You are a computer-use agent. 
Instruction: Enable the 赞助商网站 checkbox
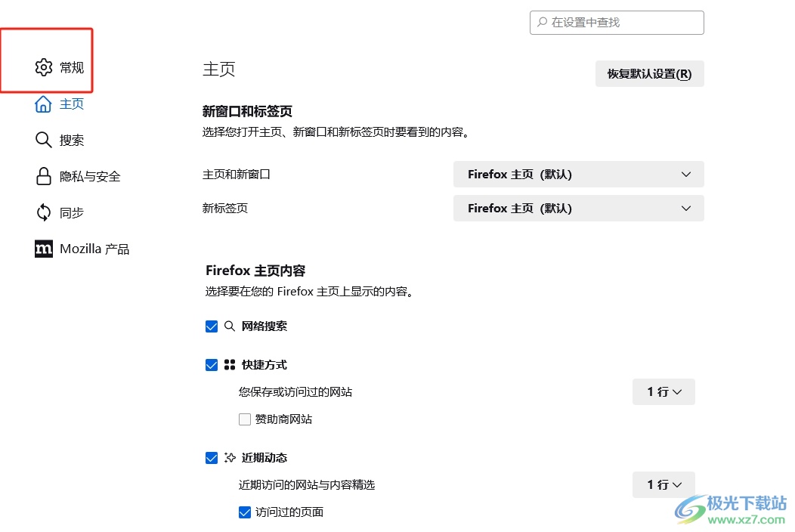tap(245, 419)
